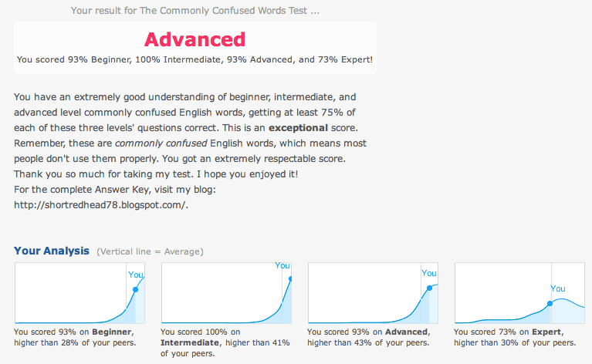Click the Intermediate score distribution chart
The height and width of the screenshot is (364, 592).
pyautogui.click(x=226, y=293)
